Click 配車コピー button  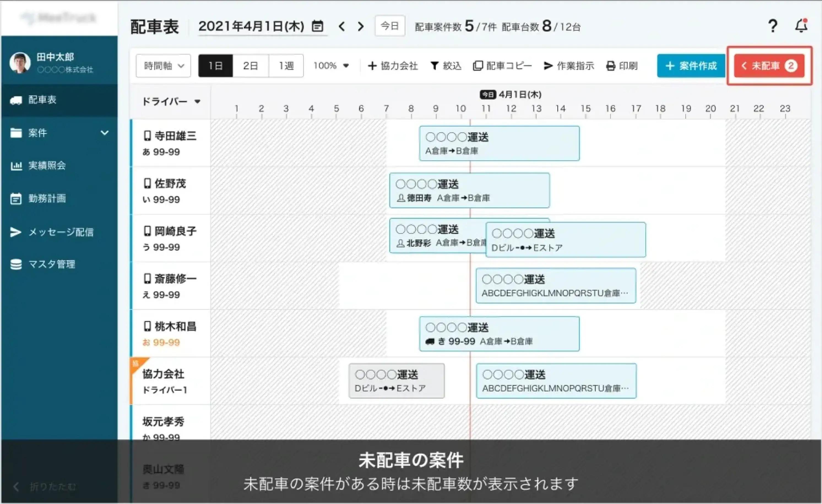502,66
